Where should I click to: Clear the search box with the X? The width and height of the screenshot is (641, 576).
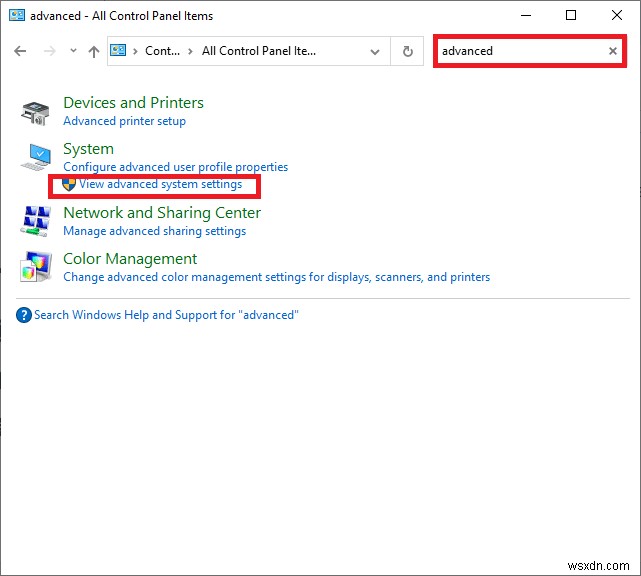click(x=613, y=51)
